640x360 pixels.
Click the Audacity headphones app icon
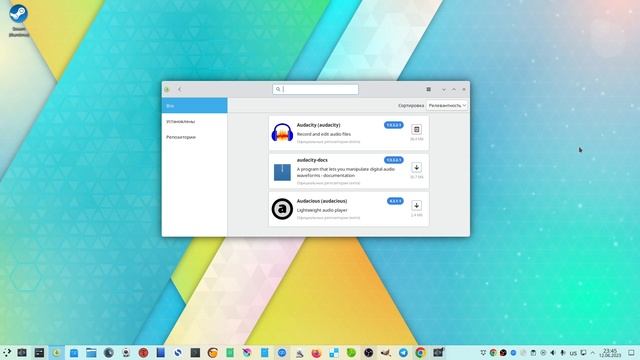(x=282, y=132)
